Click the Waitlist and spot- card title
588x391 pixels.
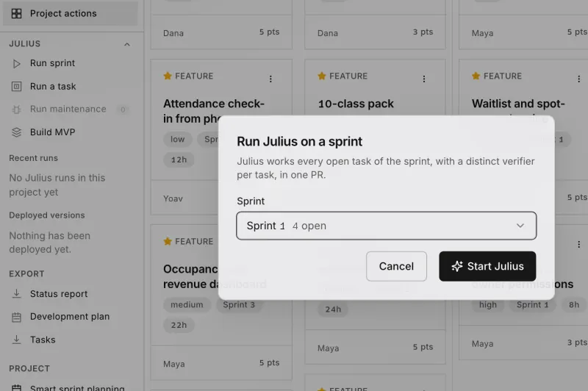518,104
